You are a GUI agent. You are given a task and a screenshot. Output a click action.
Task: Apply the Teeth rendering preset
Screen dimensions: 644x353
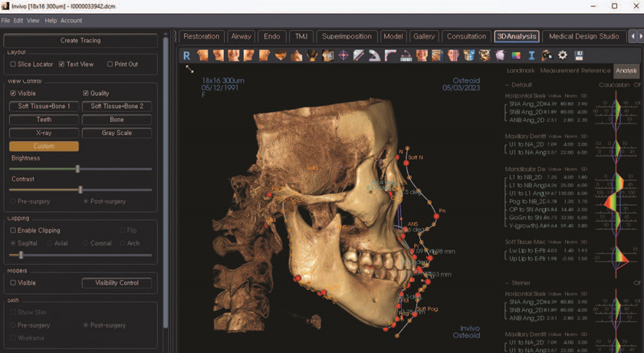(x=44, y=120)
